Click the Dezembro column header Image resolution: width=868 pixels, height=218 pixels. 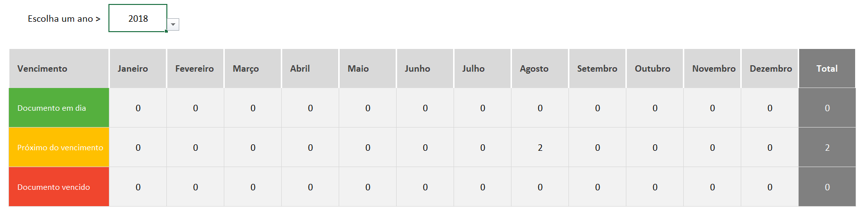click(770, 69)
